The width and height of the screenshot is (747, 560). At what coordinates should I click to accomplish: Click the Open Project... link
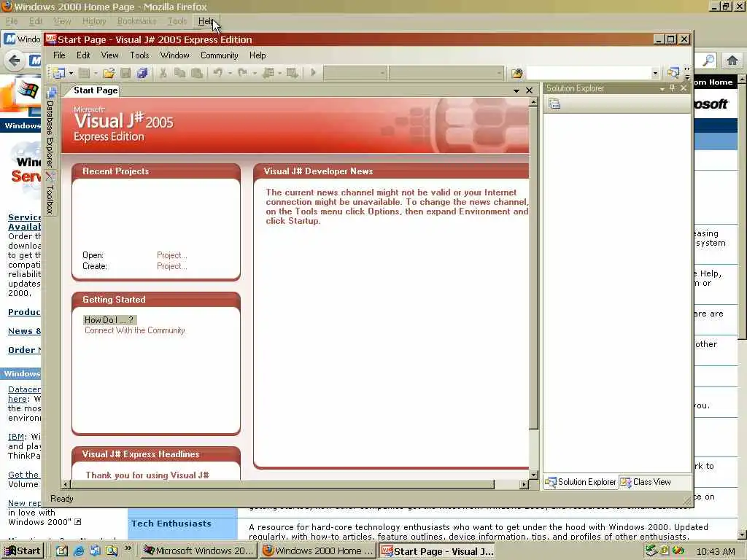172,255
